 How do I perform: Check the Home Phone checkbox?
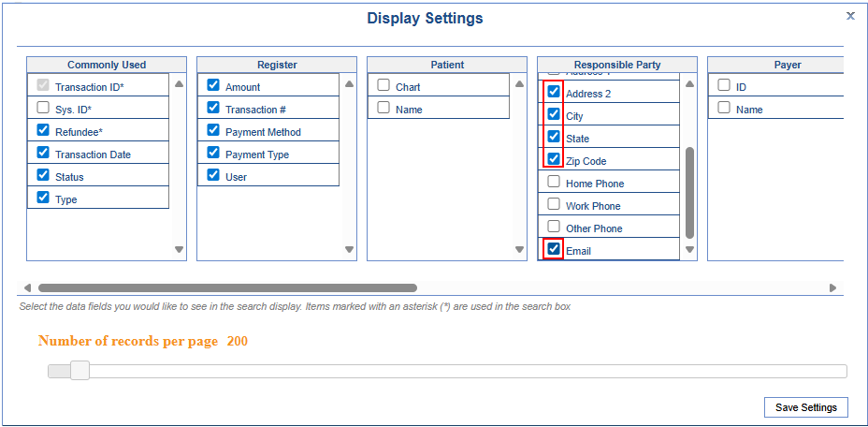554,182
